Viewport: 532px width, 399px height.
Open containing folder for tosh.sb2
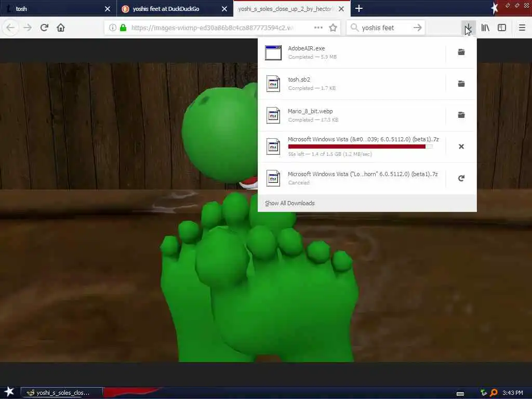461,84
